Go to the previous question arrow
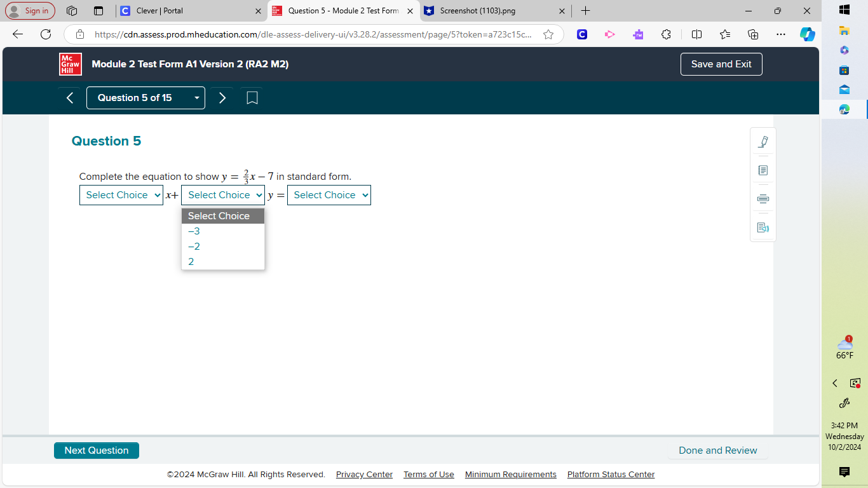Image resolution: width=868 pixels, height=488 pixels. pos(70,98)
